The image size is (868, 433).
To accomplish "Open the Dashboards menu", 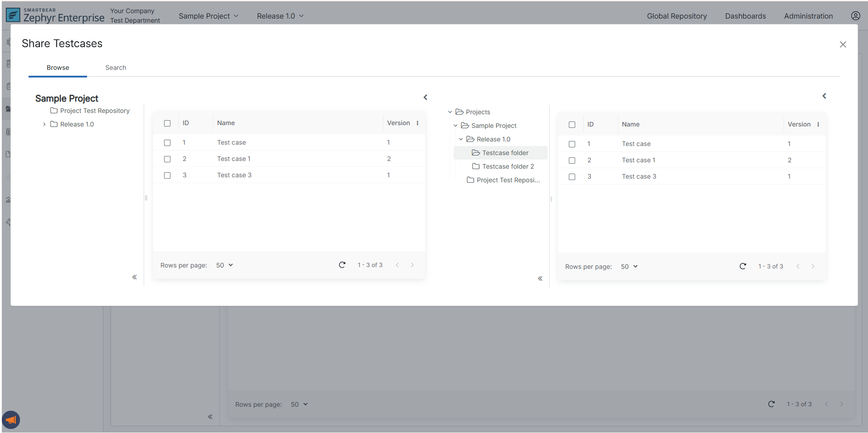I will (745, 16).
